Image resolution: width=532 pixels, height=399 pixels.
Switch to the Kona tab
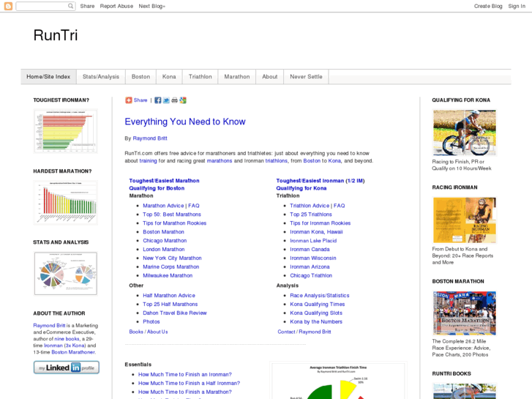[169, 77]
